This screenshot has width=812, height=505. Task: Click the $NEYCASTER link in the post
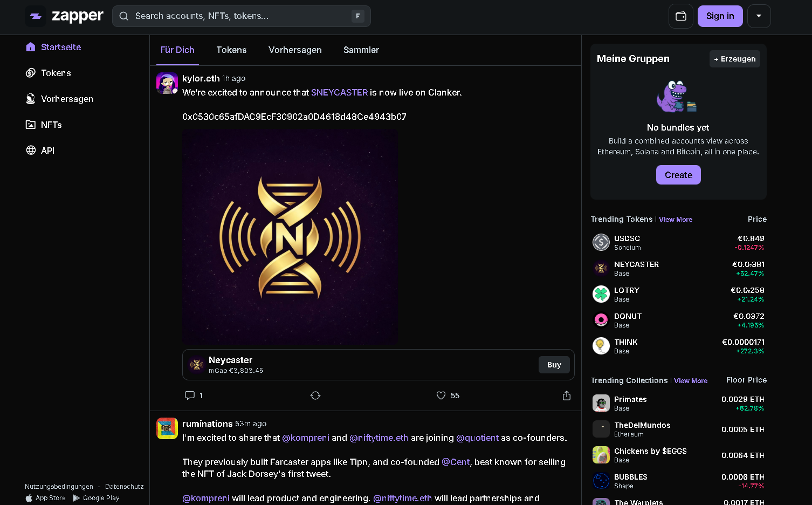[x=339, y=92]
